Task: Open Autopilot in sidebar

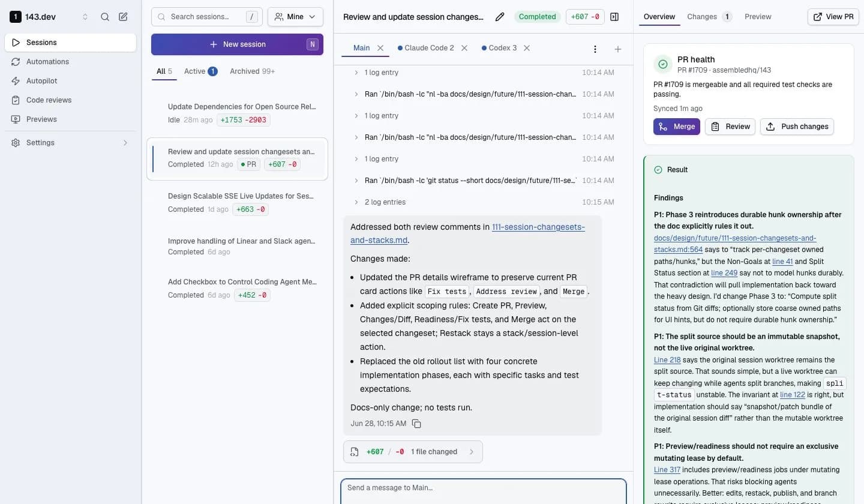Action: (70, 81)
